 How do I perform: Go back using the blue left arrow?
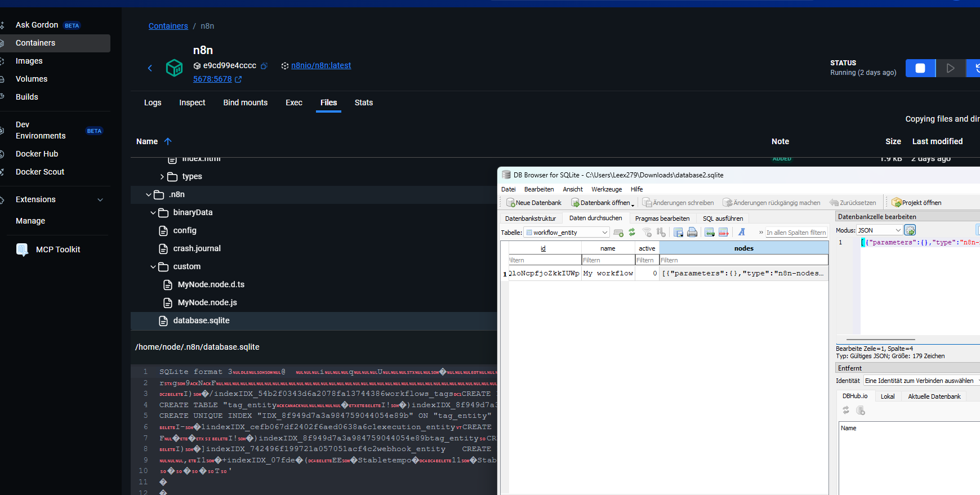pos(150,68)
